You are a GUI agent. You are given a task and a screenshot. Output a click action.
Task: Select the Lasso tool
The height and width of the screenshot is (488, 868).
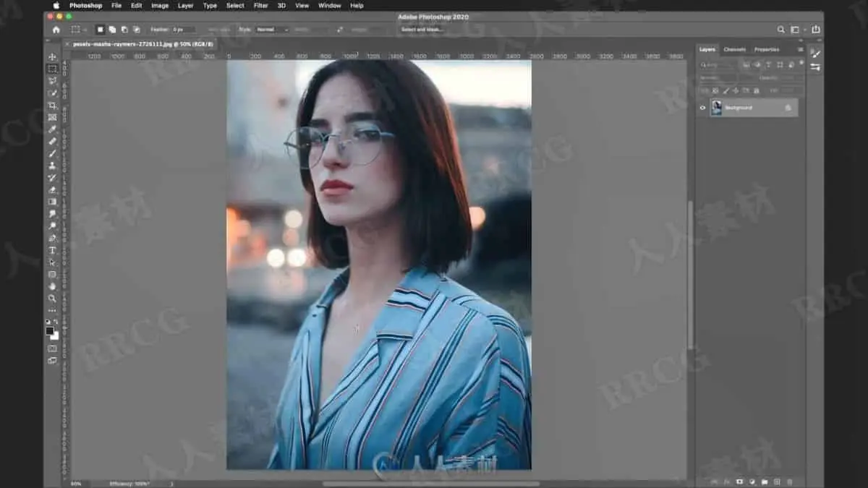(x=52, y=81)
